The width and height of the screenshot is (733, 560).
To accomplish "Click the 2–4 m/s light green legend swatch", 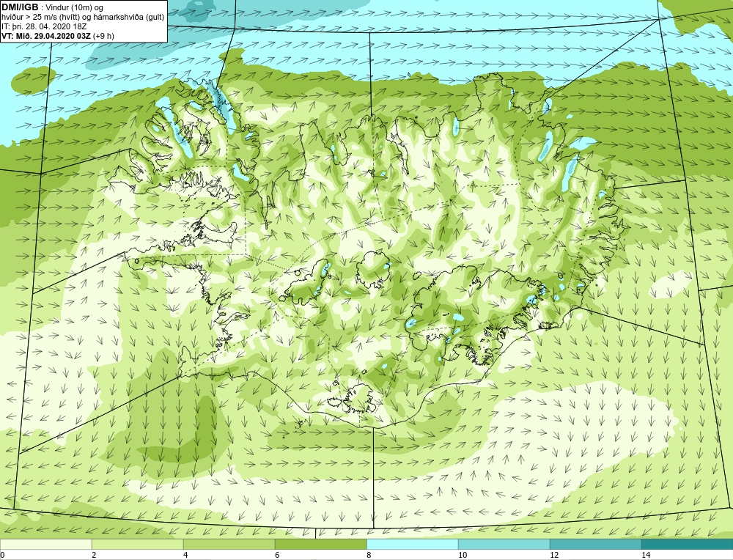I will [138, 545].
